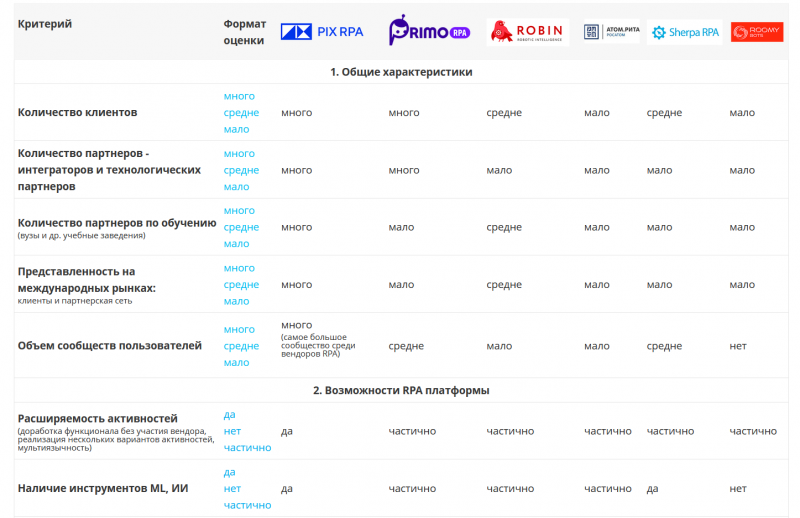Click the Primo RPA logo
The height and width of the screenshot is (518, 800).
(x=429, y=30)
